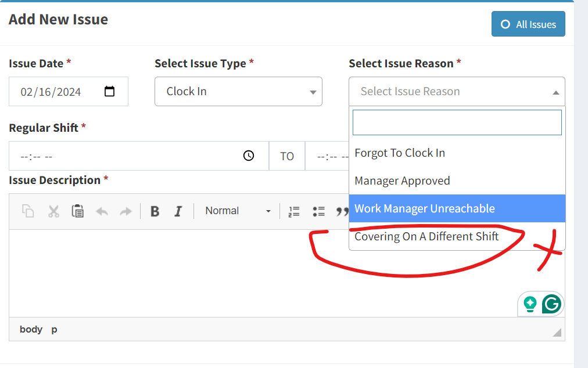
Task: Click the issue reason search field
Action: 457,122
